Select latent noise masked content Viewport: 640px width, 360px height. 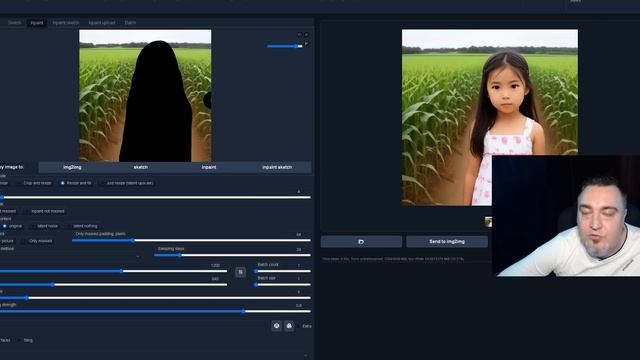(44, 226)
